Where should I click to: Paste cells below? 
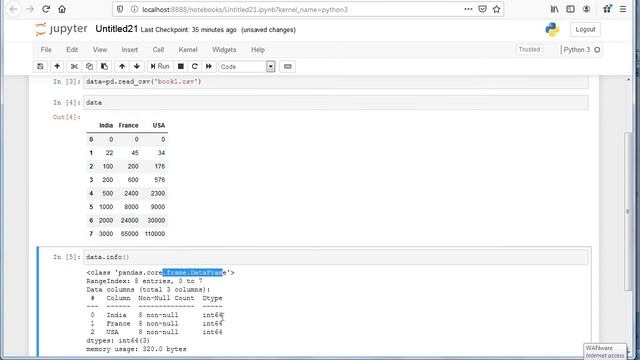point(104,67)
